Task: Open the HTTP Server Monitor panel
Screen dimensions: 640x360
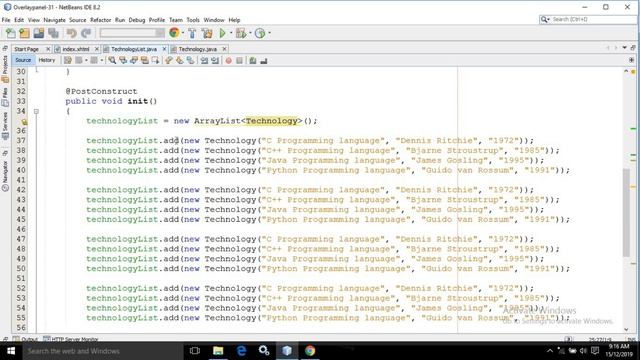Action: pyautogui.click(x=71, y=339)
